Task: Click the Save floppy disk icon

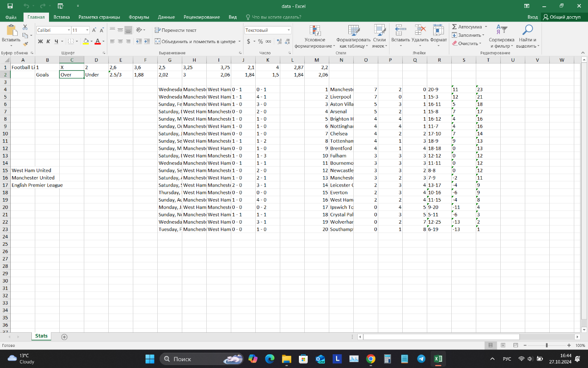Action: [11, 6]
